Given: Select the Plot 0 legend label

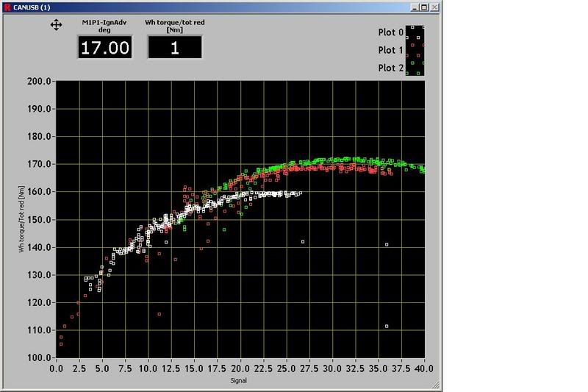Looking at the screenshot, I should [x=390, y=32].
